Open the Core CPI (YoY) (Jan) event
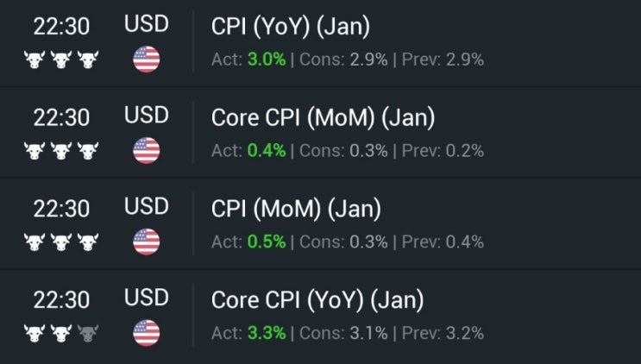The height and width of the screenshot is (364, 641). pos(317,300)
